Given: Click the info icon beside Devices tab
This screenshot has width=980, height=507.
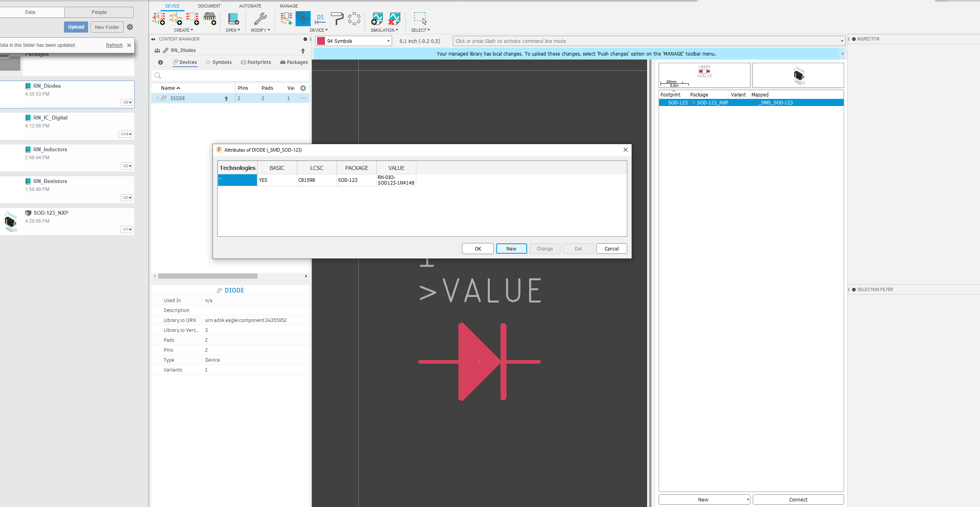Looking at the screenshot, I should click(160, 62).
